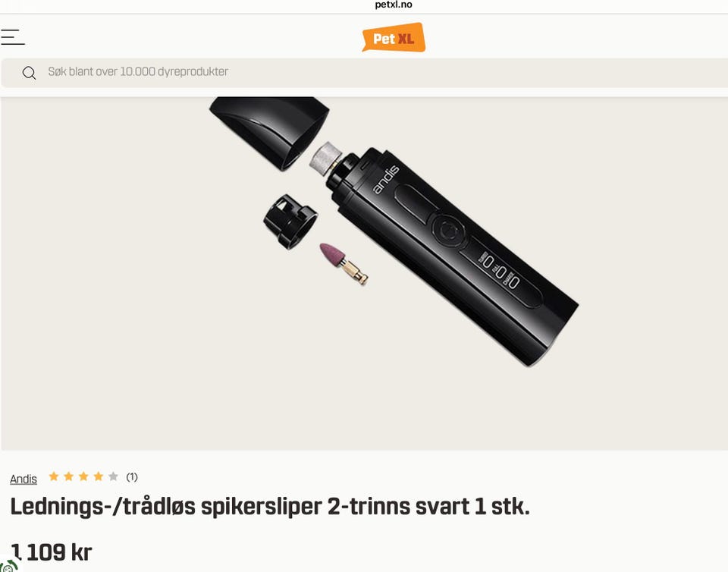Open the review count (1)
This screenshot has height=572, width=728.
tap(132, 477)
